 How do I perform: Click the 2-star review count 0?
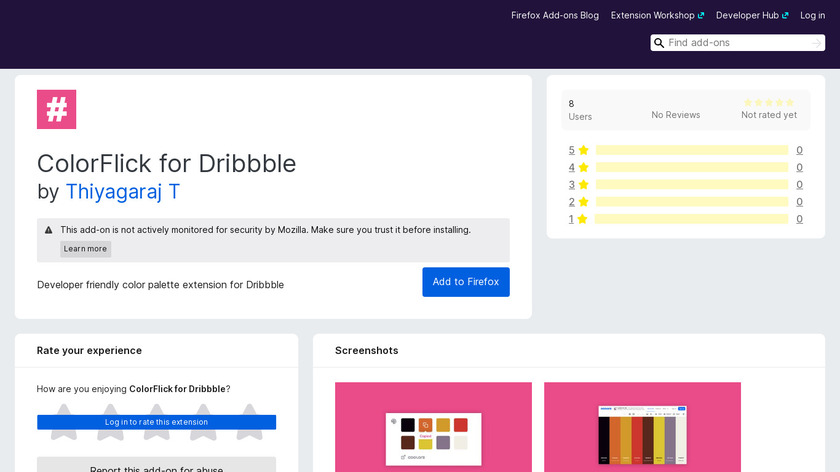(799, 201)
